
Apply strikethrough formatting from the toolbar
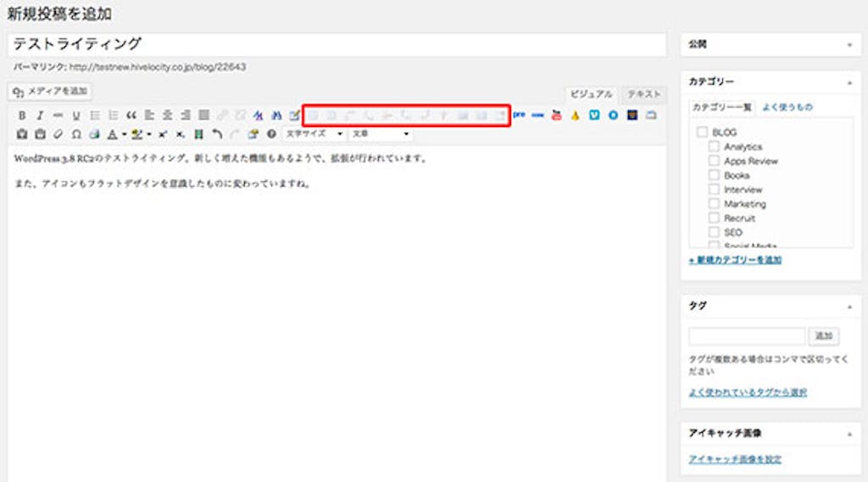(58, 115)
